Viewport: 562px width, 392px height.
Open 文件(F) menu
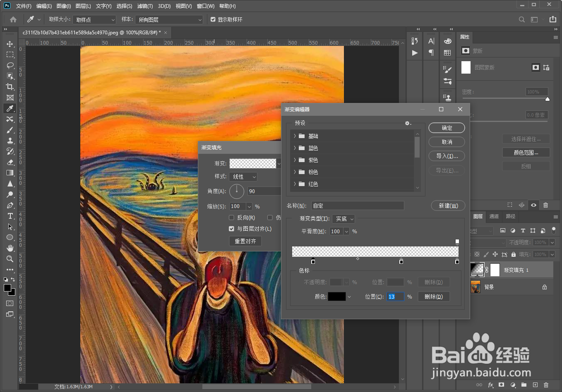point(24,6)
